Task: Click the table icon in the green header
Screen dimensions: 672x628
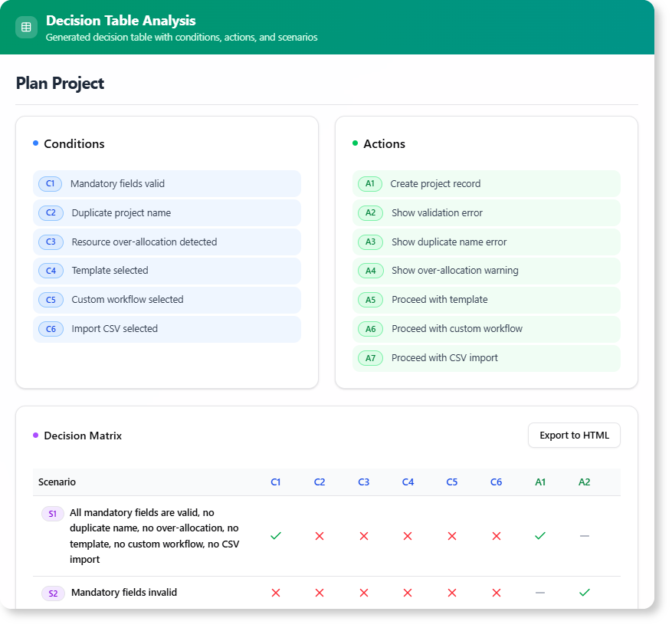Action: point(26,27)
